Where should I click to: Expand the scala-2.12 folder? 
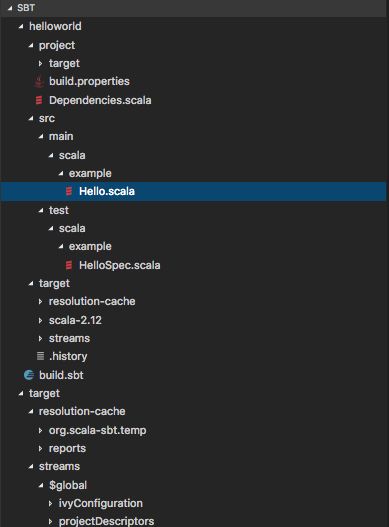tap(41, 320)
